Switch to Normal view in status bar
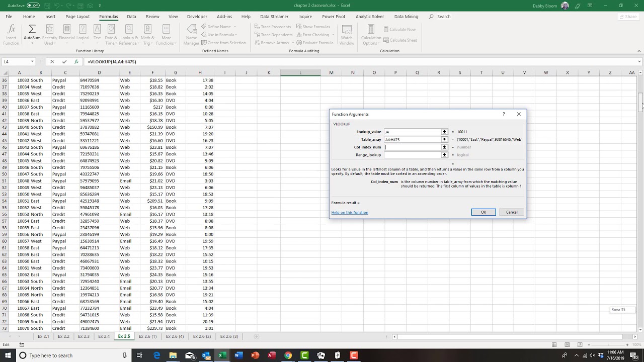The width and height of the screenshot is (644, 362). [554, 344]
